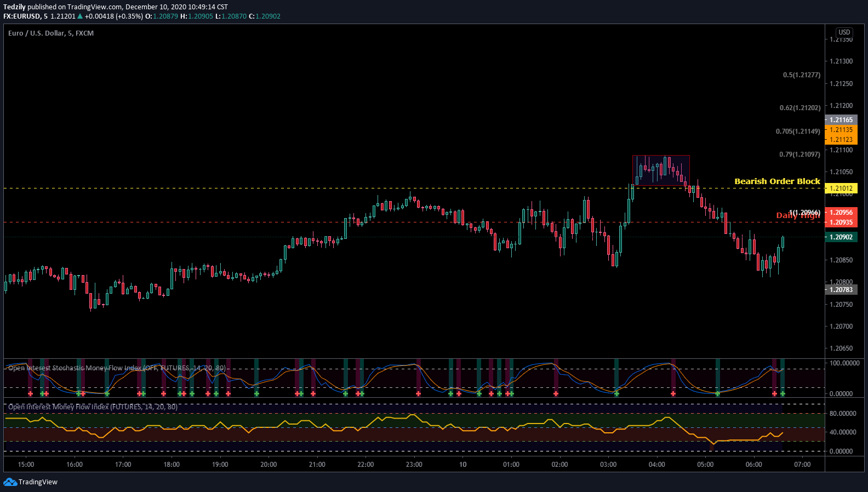Select the red Daily High label
Screen dimensions: 868x492
click(798, 215)
